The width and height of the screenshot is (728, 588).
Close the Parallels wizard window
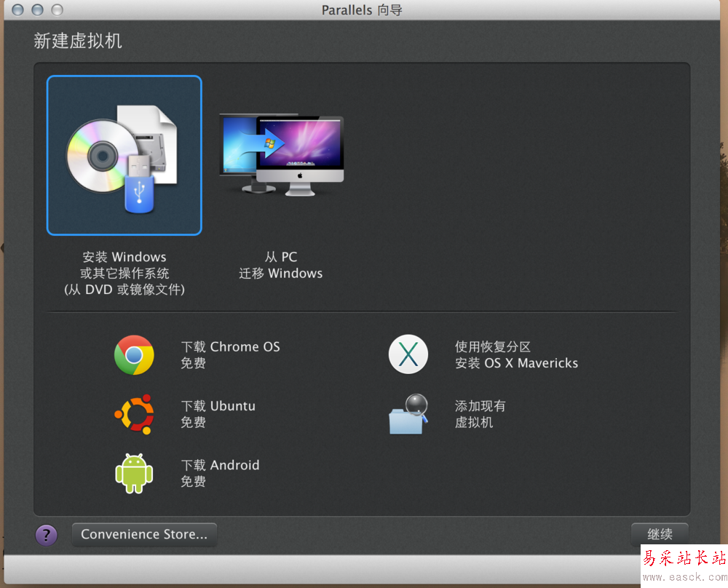click(17, 9)
